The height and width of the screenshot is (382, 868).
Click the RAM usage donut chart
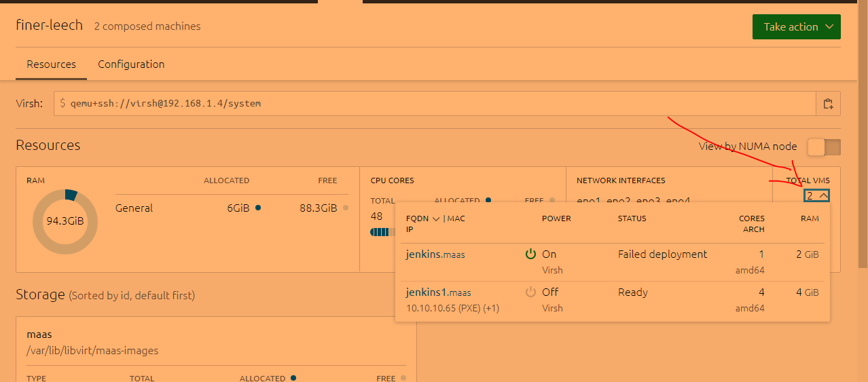(65, 221)
